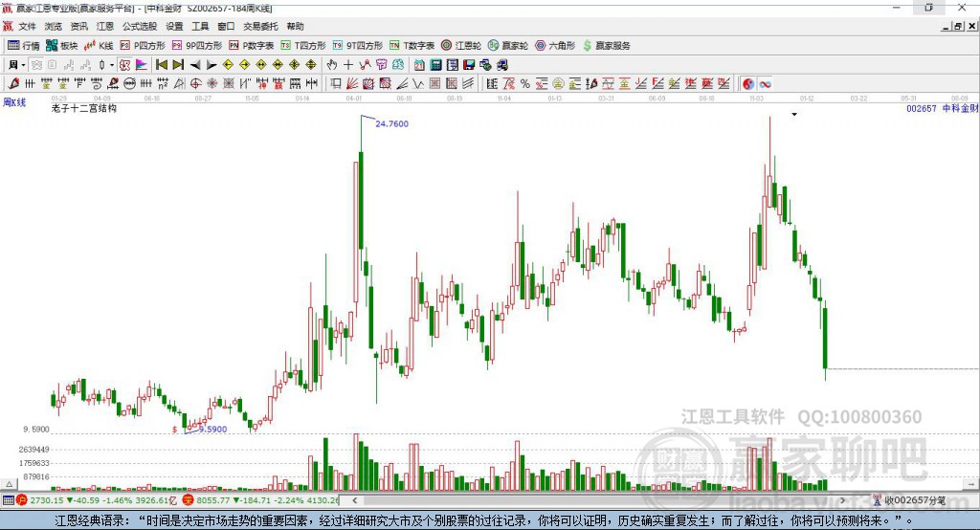Jump to first bar button
The image size is (980, 530).
pos(161,65)
